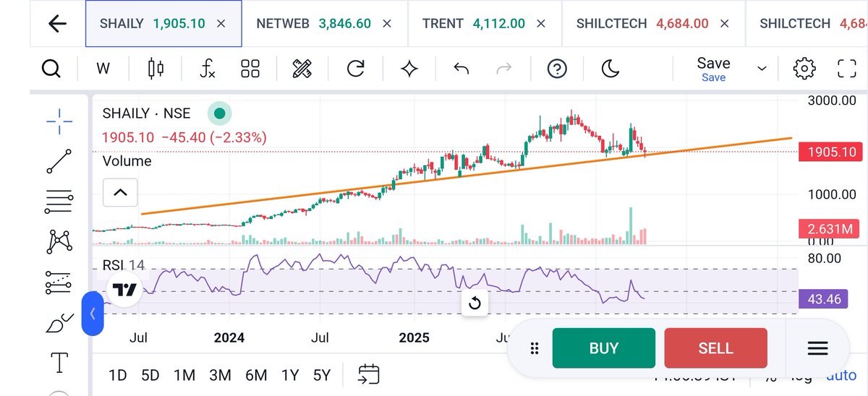Select the brush drawing tool
The image size is (868, 396).
[59, 322]
